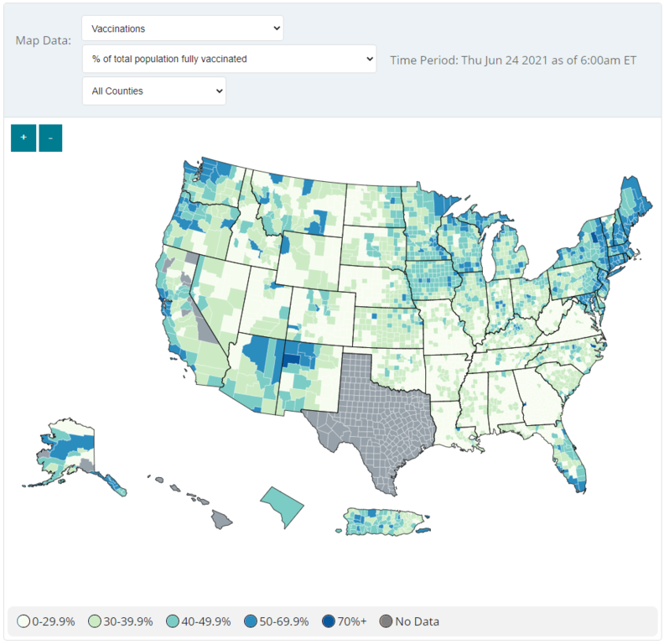Viewport: 664px width, 644px height.
Task: Click the Time Period date text
Action: [513, 60]
